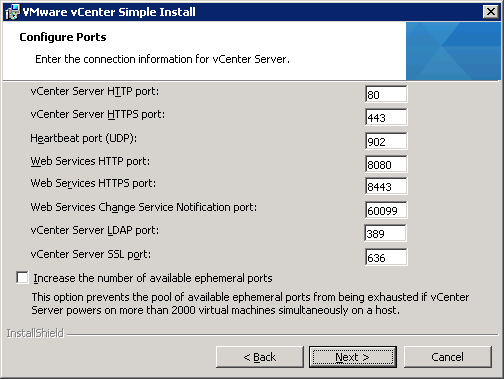The height and width of the screenshot is (379, 504).
Task: Click the Change Service Notification port field
Action: (386, 210)
